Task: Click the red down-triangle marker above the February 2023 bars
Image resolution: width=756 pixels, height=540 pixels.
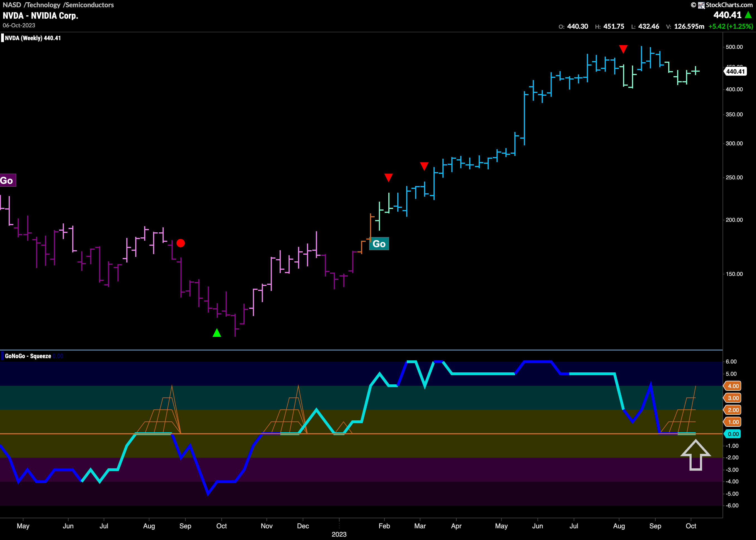Action: coord(389,178)
